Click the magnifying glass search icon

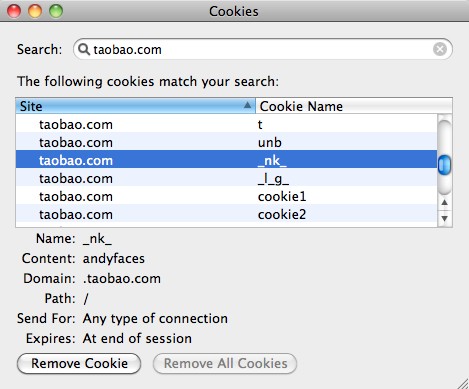(x=84, y=50)
